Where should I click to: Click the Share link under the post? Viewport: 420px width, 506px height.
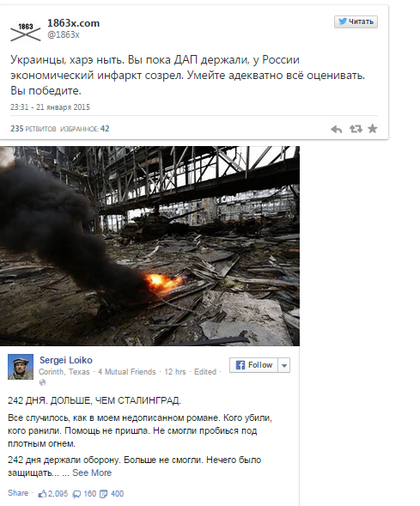point(18,493)
